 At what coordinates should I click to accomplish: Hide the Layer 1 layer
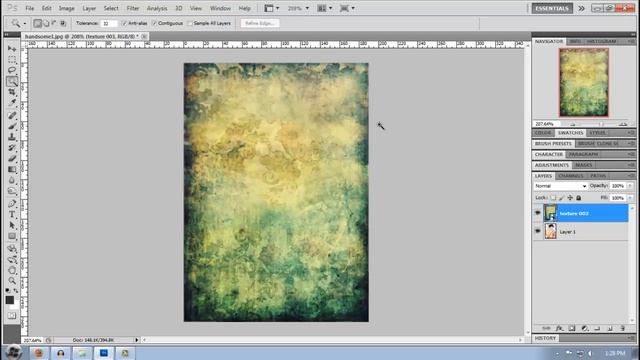click(x=538, y=231)
